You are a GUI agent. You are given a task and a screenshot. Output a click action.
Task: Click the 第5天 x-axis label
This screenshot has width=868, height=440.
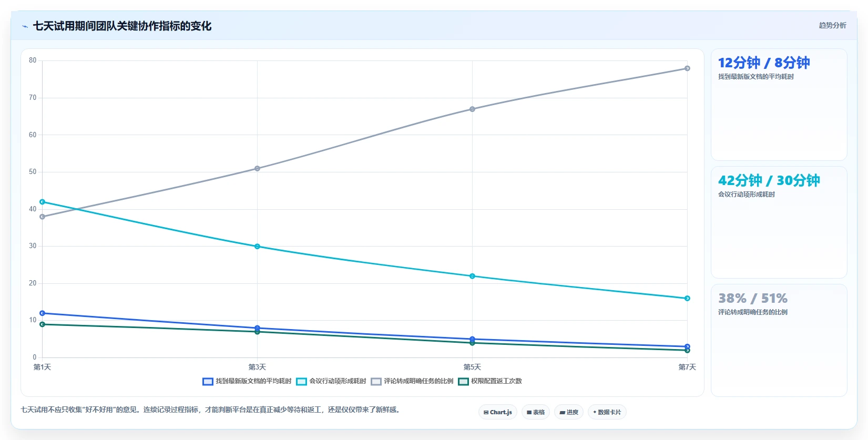tap(472, 367)
